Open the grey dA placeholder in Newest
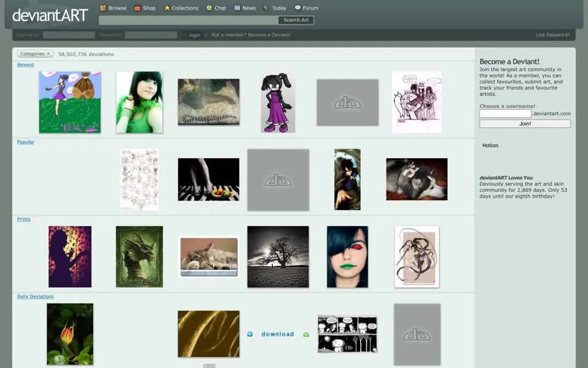 point(348,102)
